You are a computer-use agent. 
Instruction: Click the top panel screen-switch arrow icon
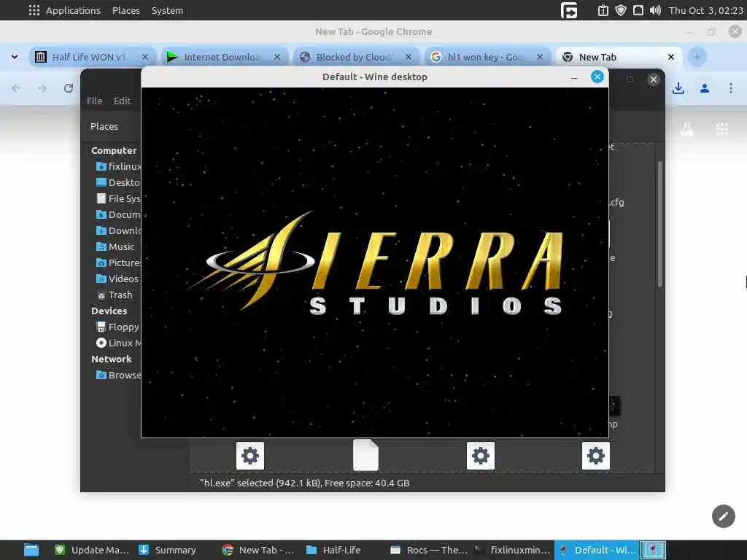(x=569, y=10)
